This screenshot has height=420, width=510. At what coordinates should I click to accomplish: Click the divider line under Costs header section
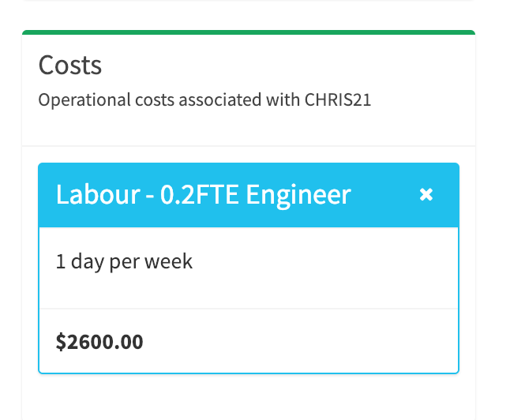[249, 146]
